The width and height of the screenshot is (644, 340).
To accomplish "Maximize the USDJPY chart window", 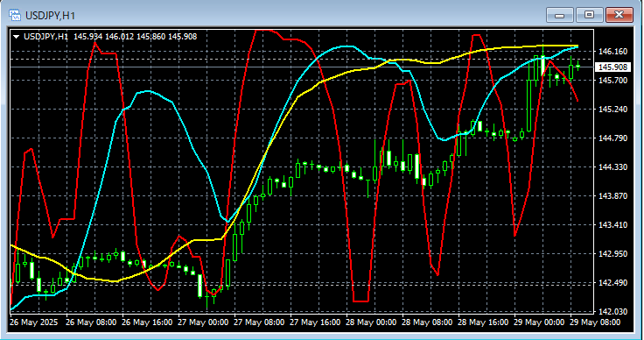I will pos(590,15).
